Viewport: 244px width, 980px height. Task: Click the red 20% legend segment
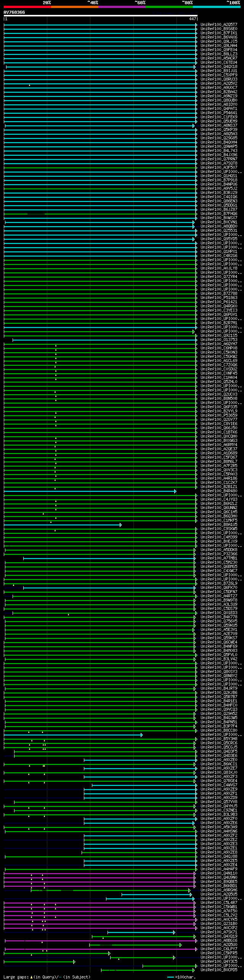(x=27, y=7)
